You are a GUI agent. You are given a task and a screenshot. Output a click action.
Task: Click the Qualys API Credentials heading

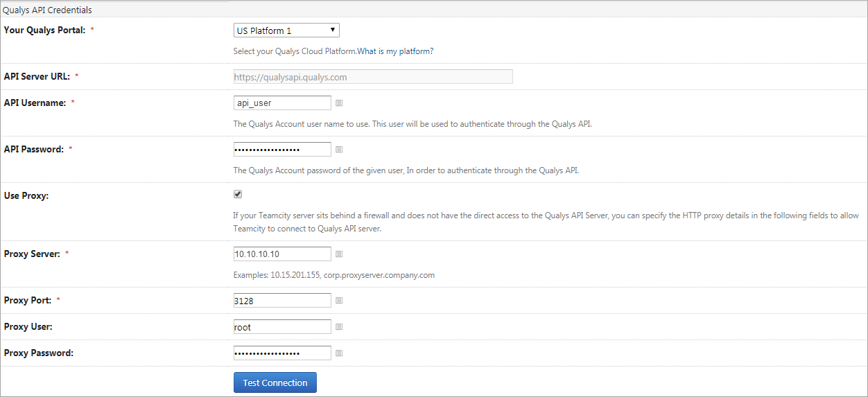pyautogui.click(x=47, y=10)
